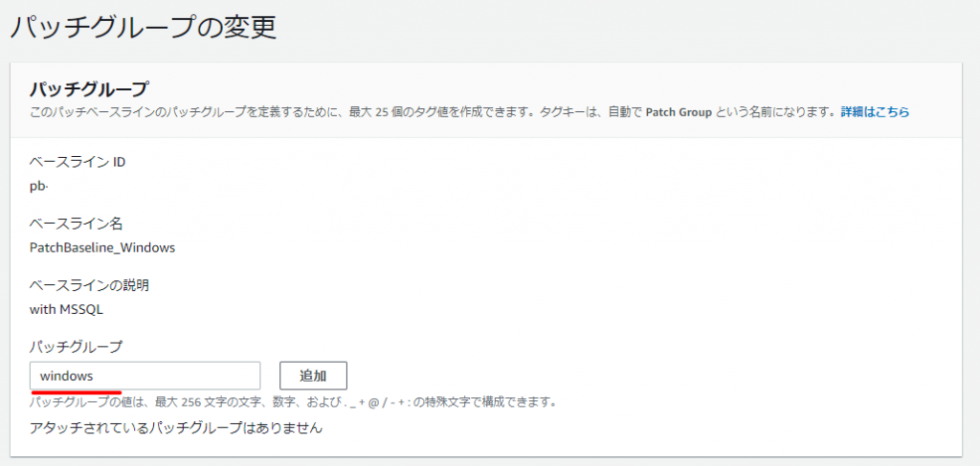The width and height of the screenshot is (980, 466).
Task: Click the パッチグループの変更 page heading
Action: tap(144, 28)
